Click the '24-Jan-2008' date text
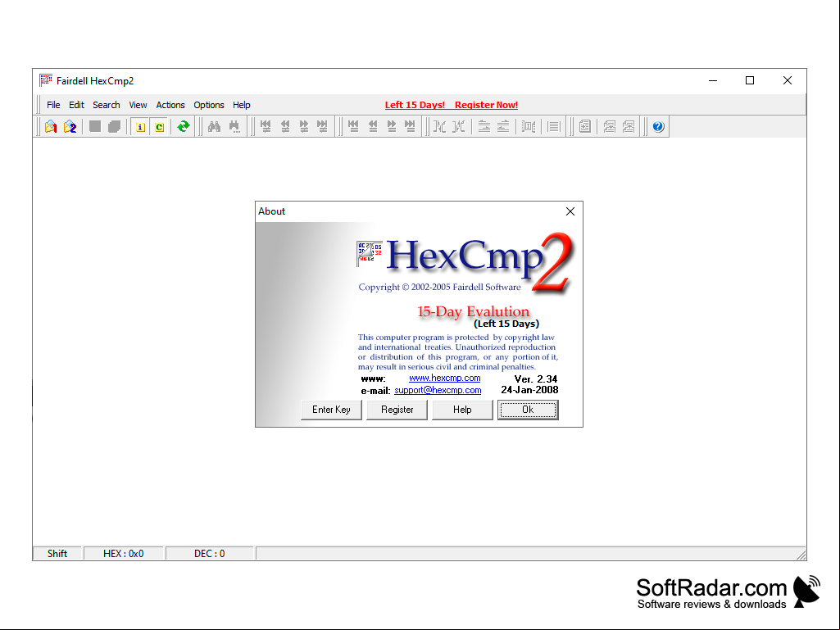Image resolution: width=840 pixels, height=630 pixels. 529,390
